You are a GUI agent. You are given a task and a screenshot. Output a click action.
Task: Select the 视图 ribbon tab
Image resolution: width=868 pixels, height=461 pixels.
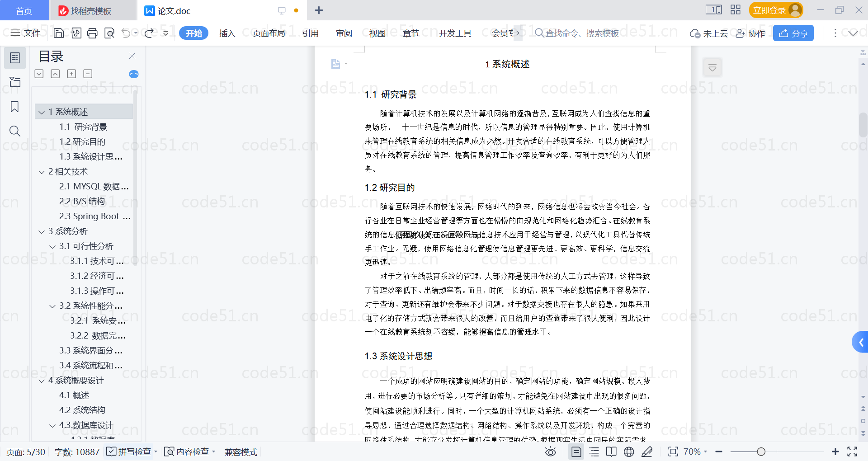[x=377, y=33]
